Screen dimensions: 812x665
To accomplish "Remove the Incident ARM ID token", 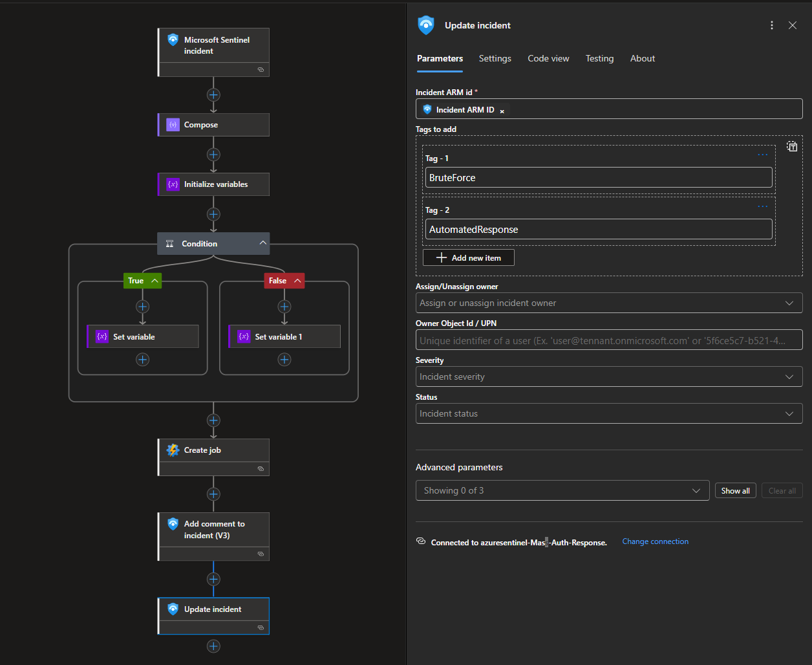I will (x=502, y=111).
